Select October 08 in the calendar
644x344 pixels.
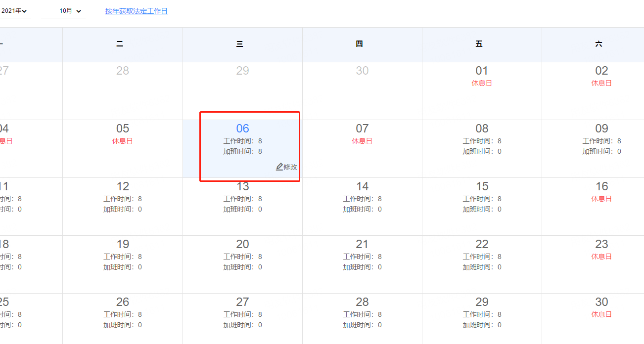[x=482, y=149]
